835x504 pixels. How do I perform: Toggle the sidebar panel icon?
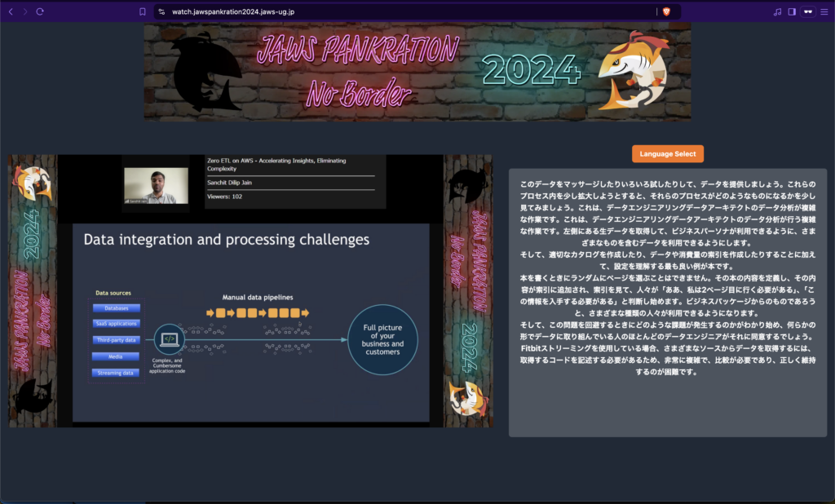coord(791,11)
